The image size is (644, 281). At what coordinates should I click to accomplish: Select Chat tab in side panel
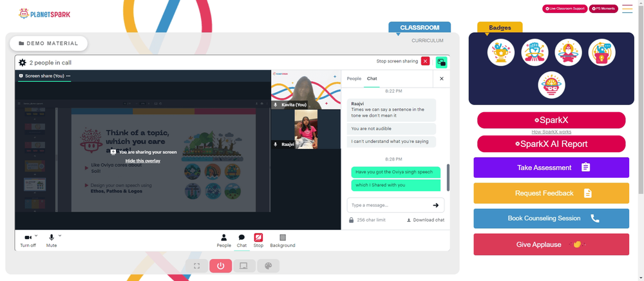[x=372, y=79]
